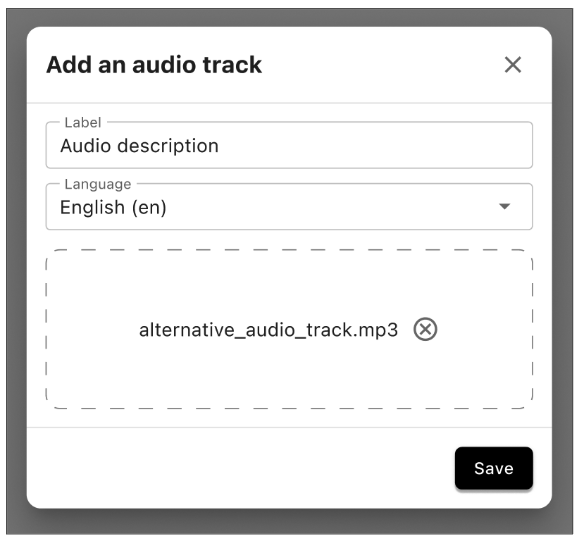Focus the Label input field
579x543 pixels.
[289, 145]
